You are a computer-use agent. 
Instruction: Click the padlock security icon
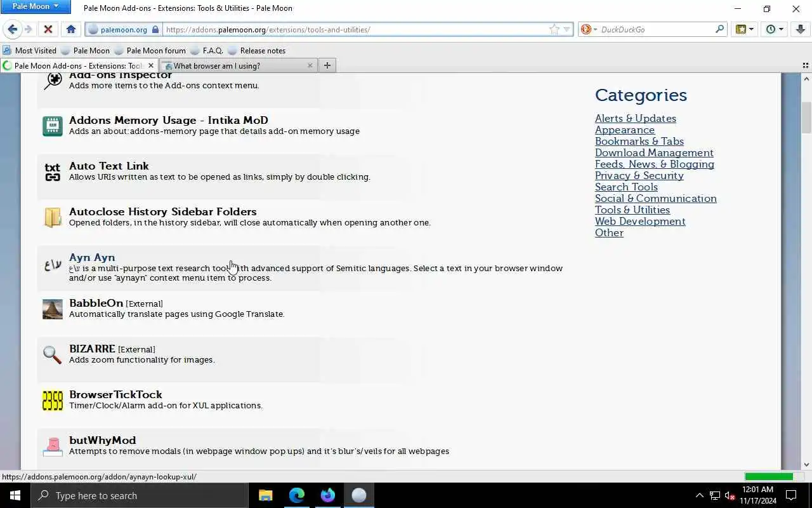coord(155,29)
